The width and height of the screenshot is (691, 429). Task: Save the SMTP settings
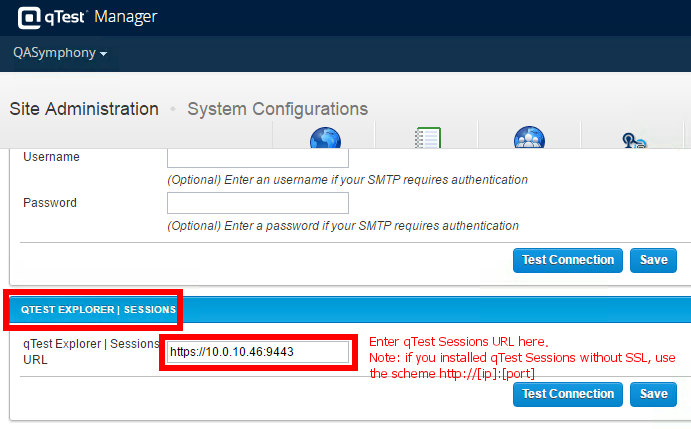(x=653, y=260)
